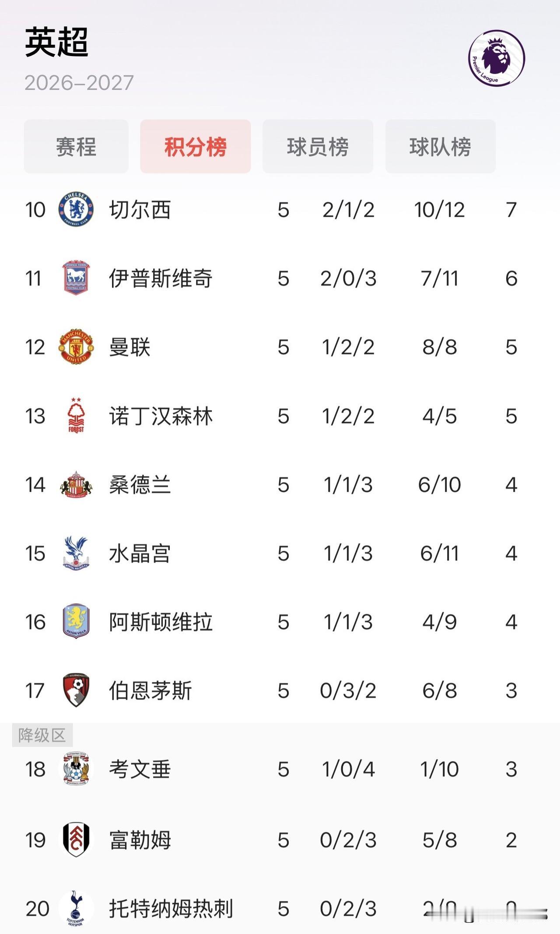Image resolution: width=560 pixels, height=934 pixels.
Task: Select the 积分榜 tab
Action: click(x=196, y=146)
